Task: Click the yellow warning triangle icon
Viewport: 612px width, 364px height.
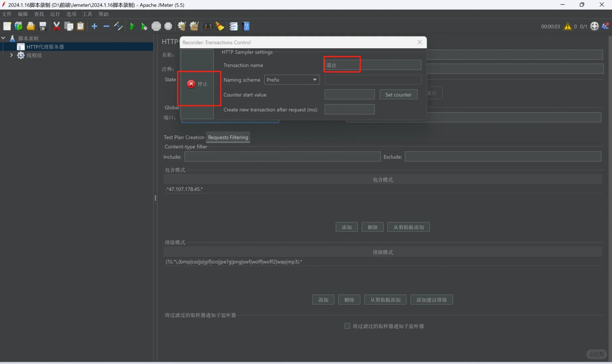Action: click(568, 26)
